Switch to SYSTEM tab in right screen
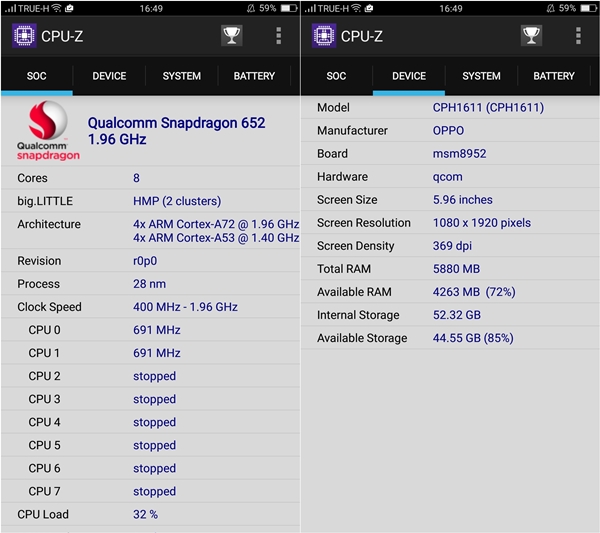Viewport: 600px width, 533px height. coord(481,76)
